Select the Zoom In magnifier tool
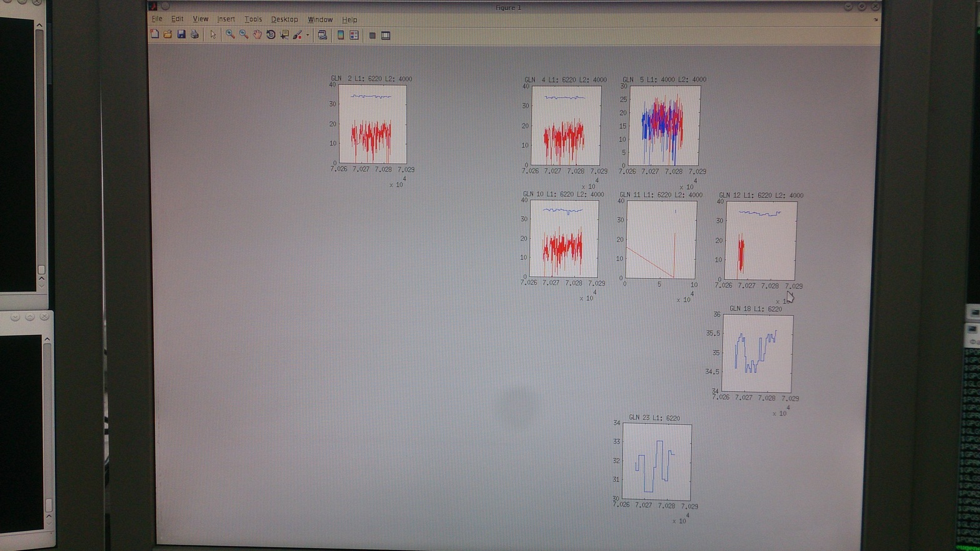 pos(230,35)
